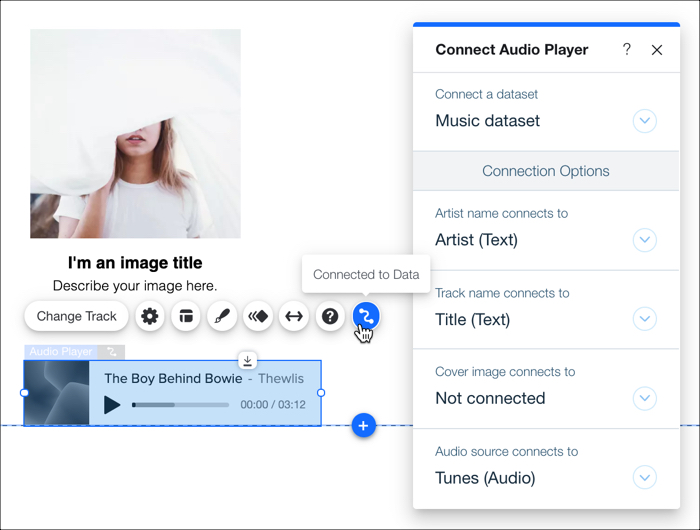700x530 pixels.
Task: Click the download icon above audio player
Action: point(248,360)
